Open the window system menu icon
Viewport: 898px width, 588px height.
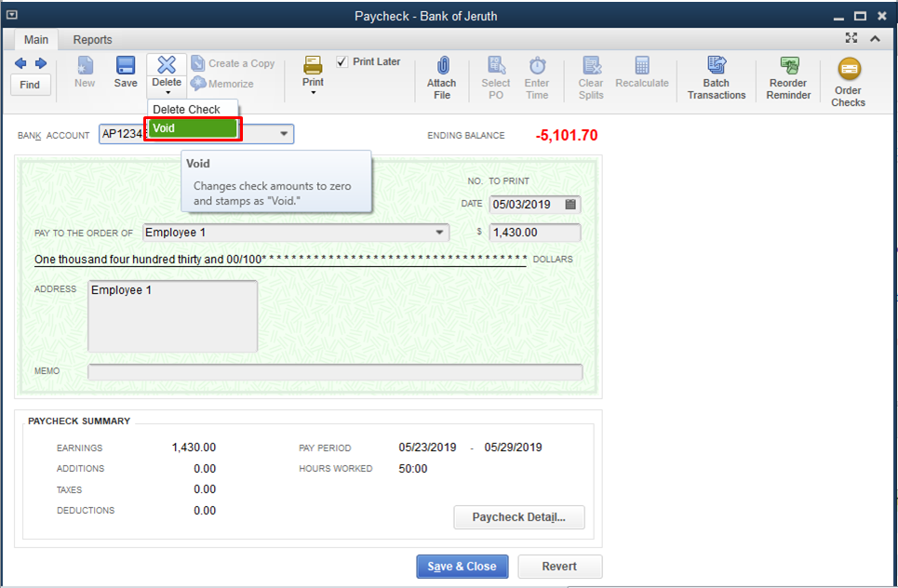point(12,16)
